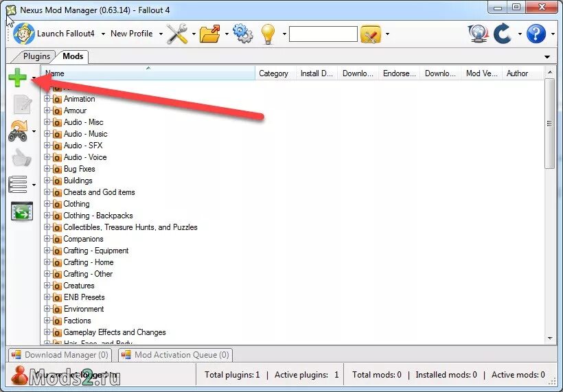Switch to the Plugins tab
Viewport: 563px width, 392px height.
coord(36,56)
